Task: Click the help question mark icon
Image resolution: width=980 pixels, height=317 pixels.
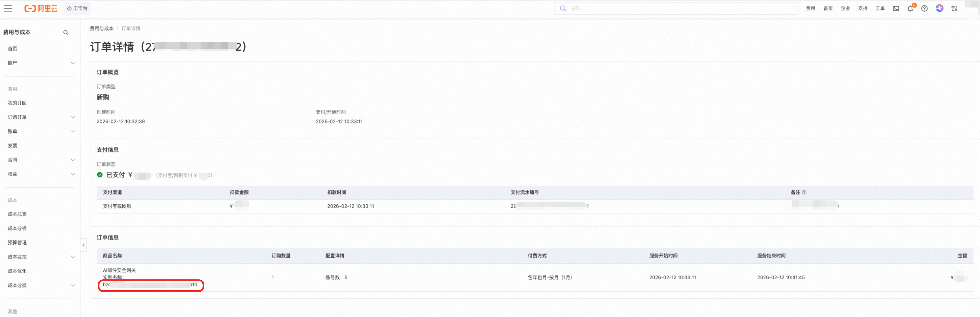Action: tap(924, 8)
